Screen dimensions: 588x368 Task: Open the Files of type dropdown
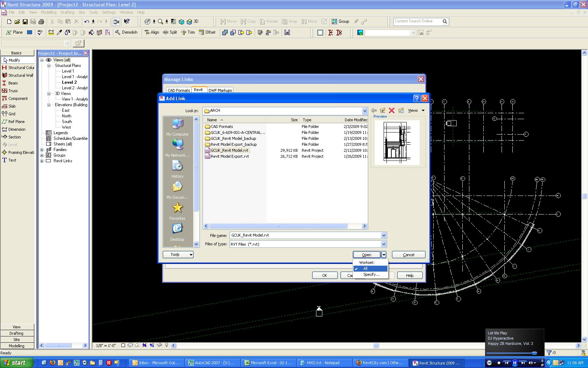pyautogui.click(x=383, y=244)
